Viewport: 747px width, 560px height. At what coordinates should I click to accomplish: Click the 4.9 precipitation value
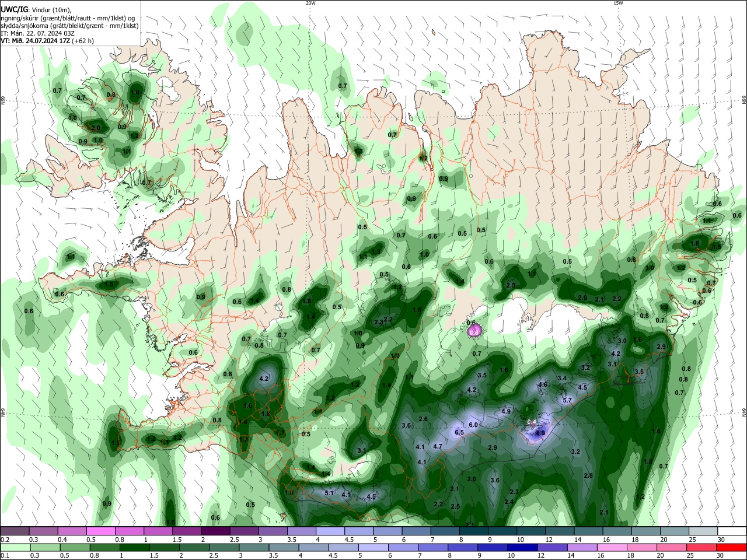507,411
